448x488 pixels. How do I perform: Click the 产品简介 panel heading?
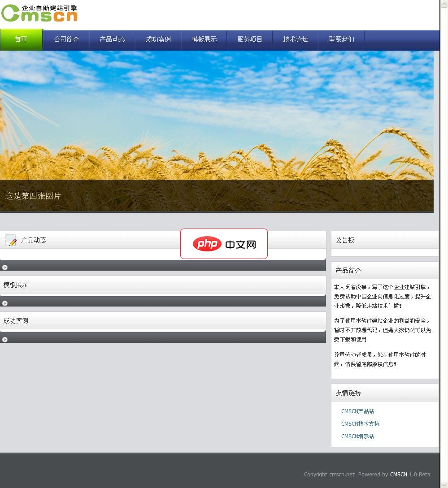pos(348,271)
